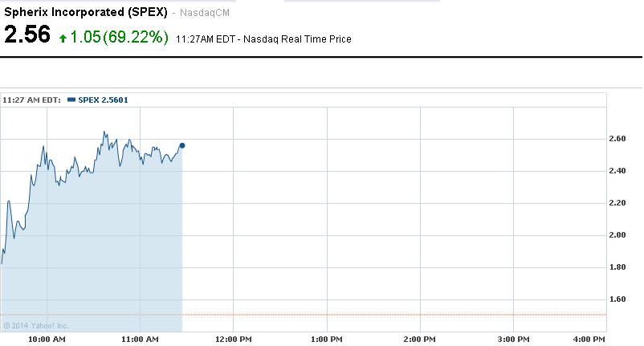Click the SPEX 2.5601 legend label
Screen dimensions: 644x346
pyautogui.click(x=103, y=100)
